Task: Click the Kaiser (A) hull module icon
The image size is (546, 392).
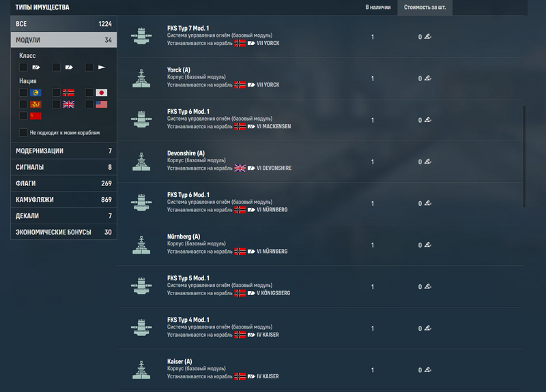Action: (141, 370)
